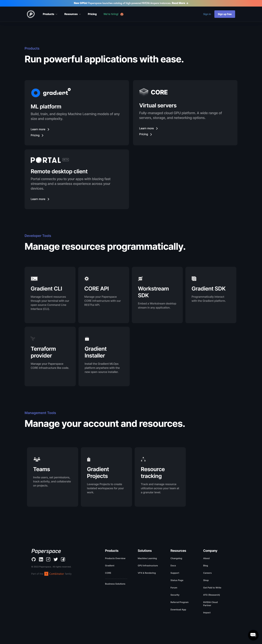The width and height of the screenshot is (262, 644).
Task: Open Download App in the footer
Action: click(x=178, y=610)
